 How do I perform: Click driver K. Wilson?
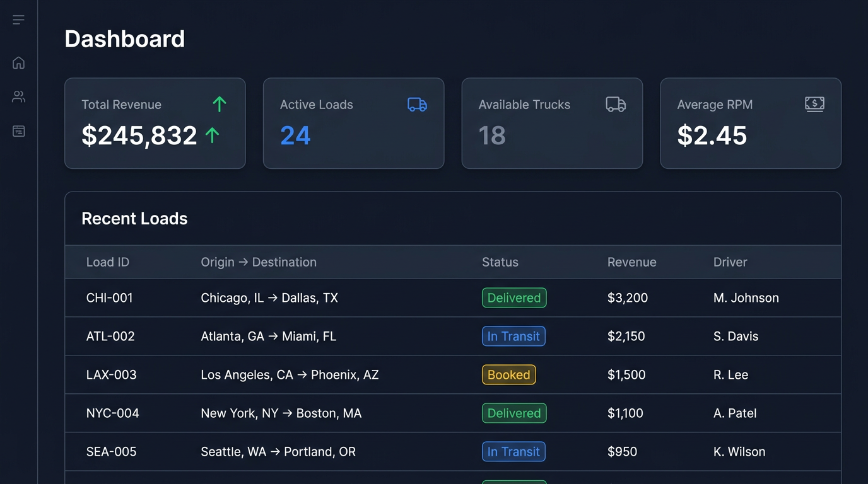[739, 452]
